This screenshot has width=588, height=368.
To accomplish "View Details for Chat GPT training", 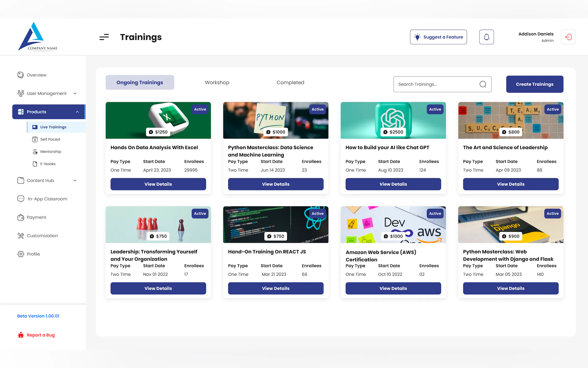I will [393, 184].
